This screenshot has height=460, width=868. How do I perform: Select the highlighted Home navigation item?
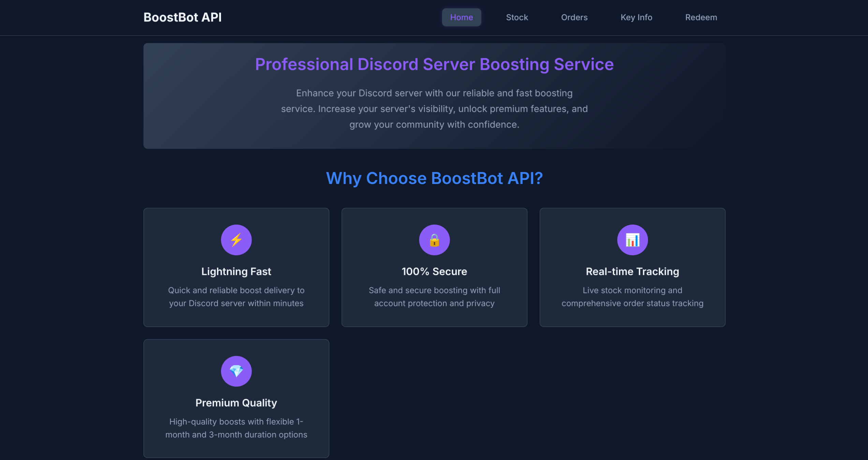pos(461,17)
